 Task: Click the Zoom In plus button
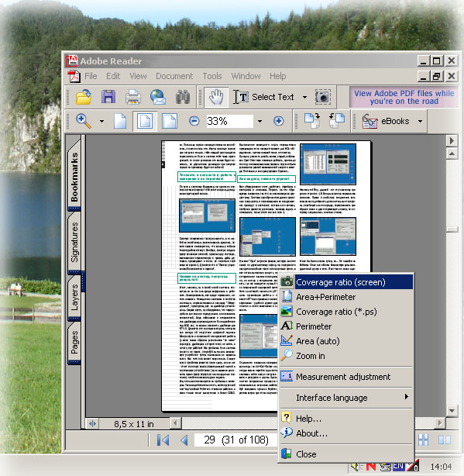pos(278,121)
